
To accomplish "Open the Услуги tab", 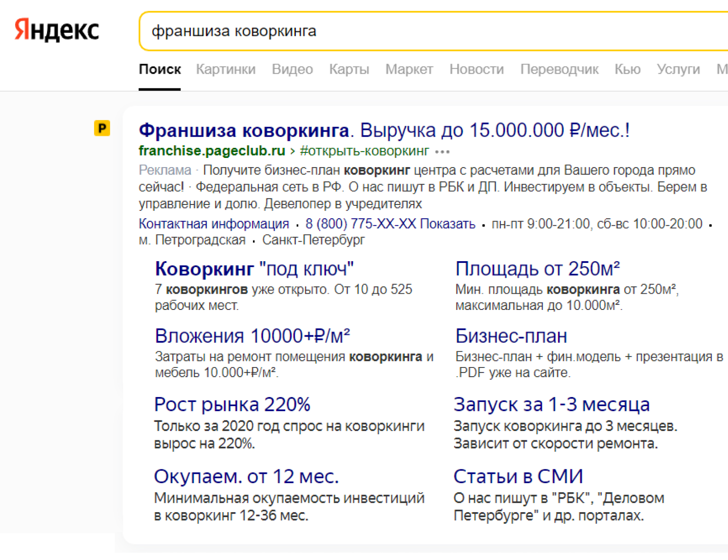I will coord(678,69).
